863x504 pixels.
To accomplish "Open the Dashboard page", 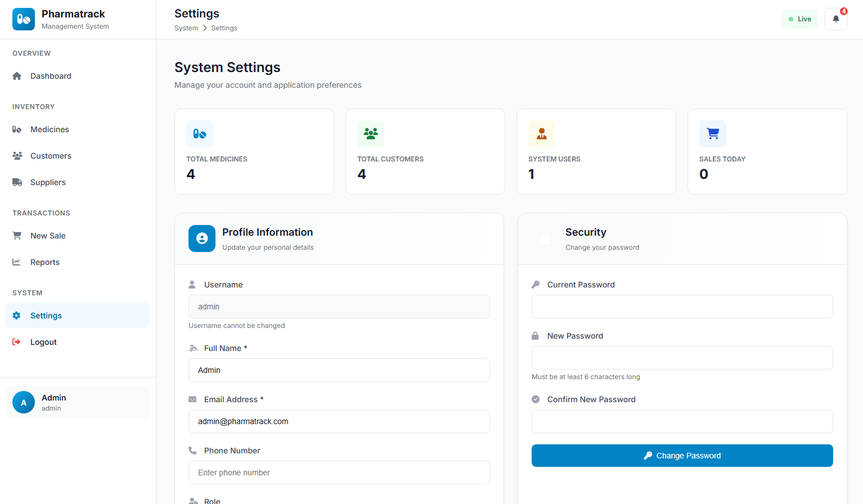I will tap(51, 76).
